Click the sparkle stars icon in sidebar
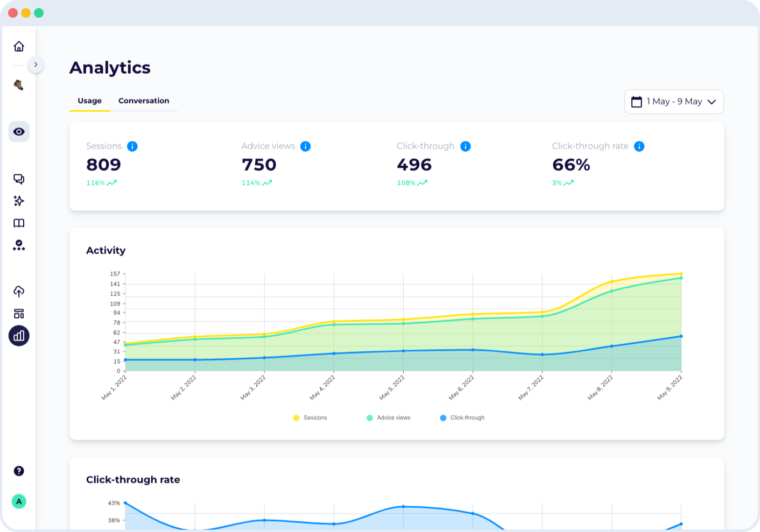 pyautogui.click(x=19, y=201)
